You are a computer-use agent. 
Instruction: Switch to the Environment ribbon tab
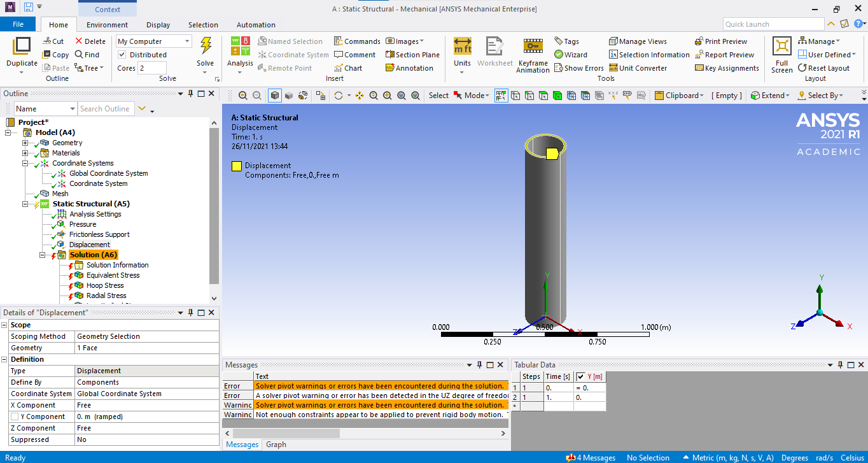coord(107,25)
